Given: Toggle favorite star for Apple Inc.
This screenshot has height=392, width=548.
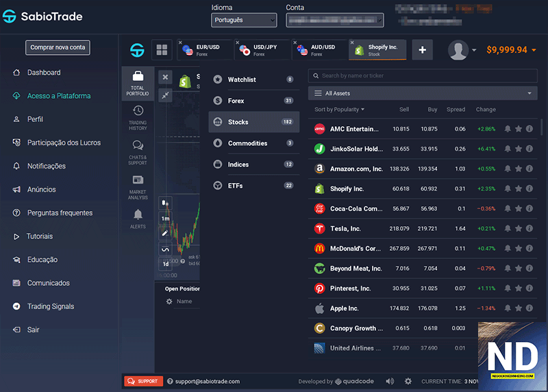Looking at the screenshot, I should coord(519,308).
